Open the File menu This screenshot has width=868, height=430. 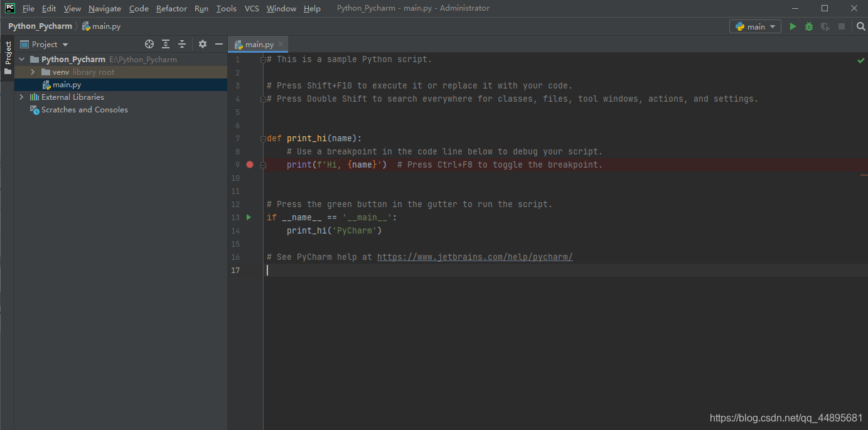(x=28, y=8)
